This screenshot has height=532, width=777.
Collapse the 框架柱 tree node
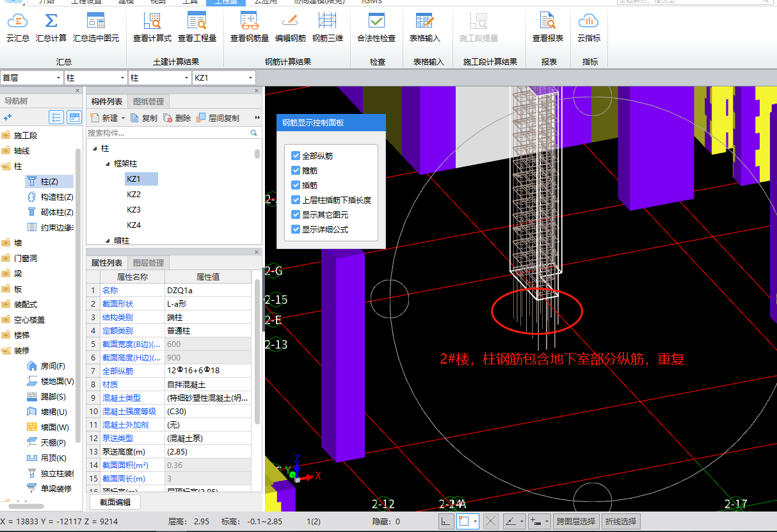click(108, 164)
